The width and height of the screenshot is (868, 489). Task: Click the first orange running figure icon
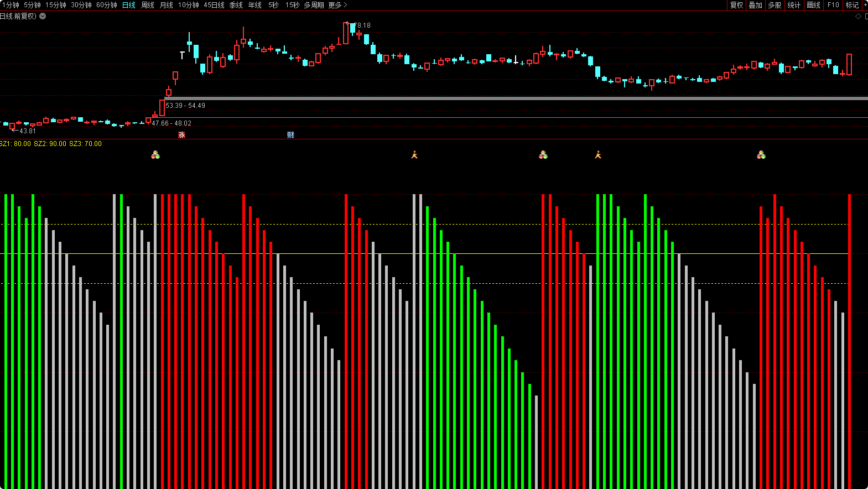(414, 155)
